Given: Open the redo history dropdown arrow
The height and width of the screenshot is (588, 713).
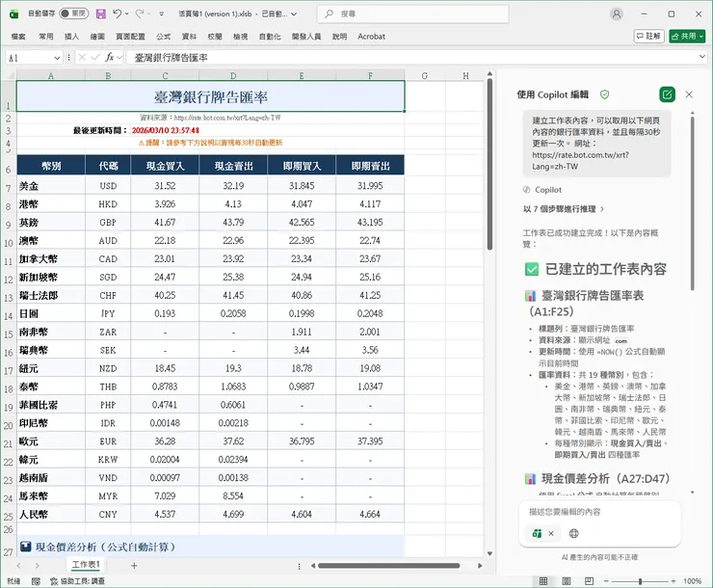Looking at the screenshot, I should point(149,14).
